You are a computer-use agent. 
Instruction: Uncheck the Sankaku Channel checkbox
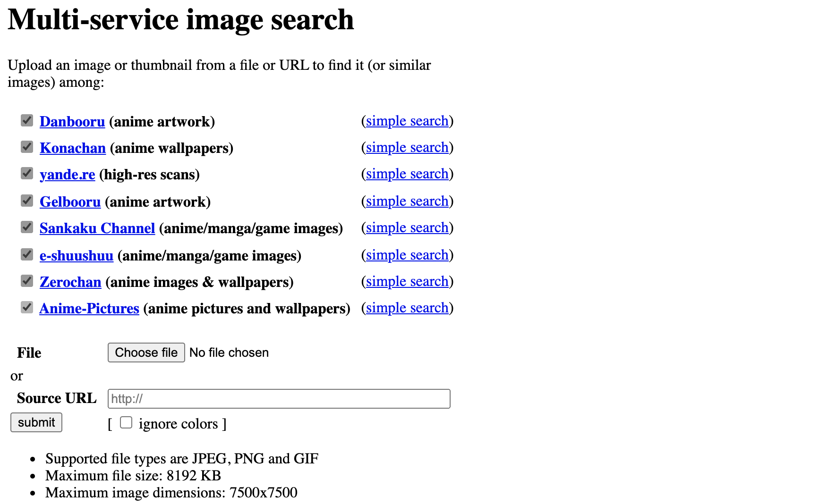coord(27,227)
